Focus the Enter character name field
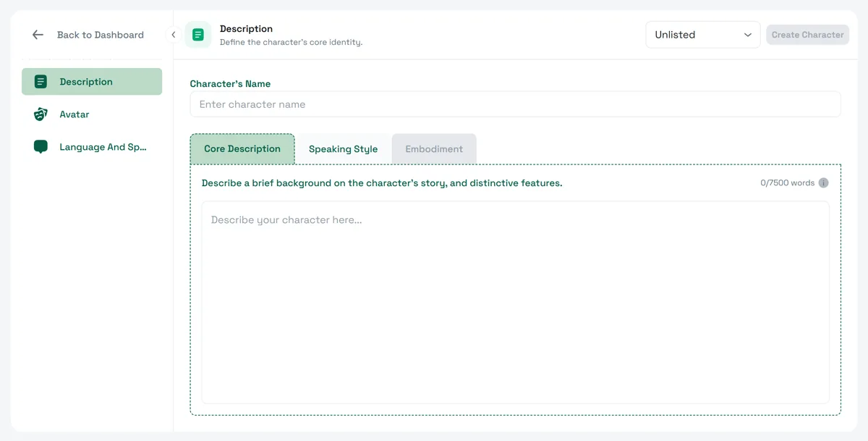The width and height of the screenshot is (868, 441). [x=515, y=104]
